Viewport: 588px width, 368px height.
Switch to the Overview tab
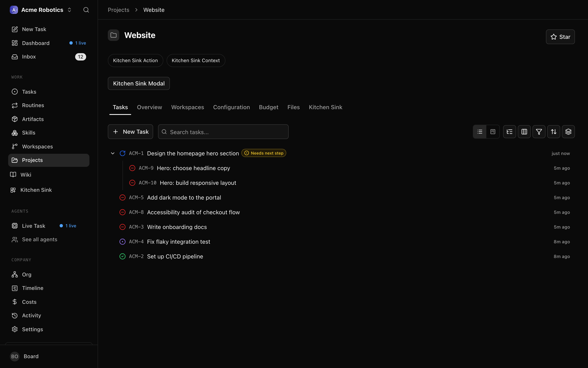[149, 107]
